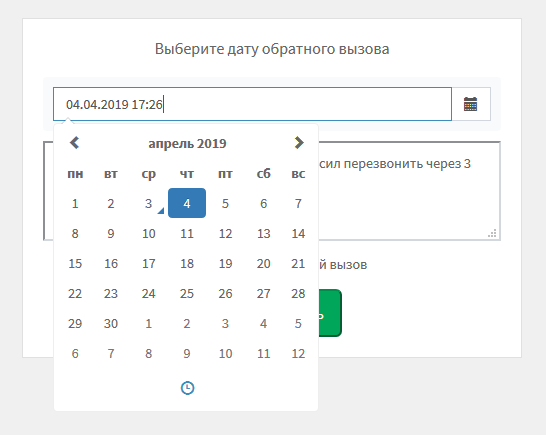546x435 pixels.
Task: Open the calendar icon button beside date field
Action: pyautogui.click(x=471, y=104)
